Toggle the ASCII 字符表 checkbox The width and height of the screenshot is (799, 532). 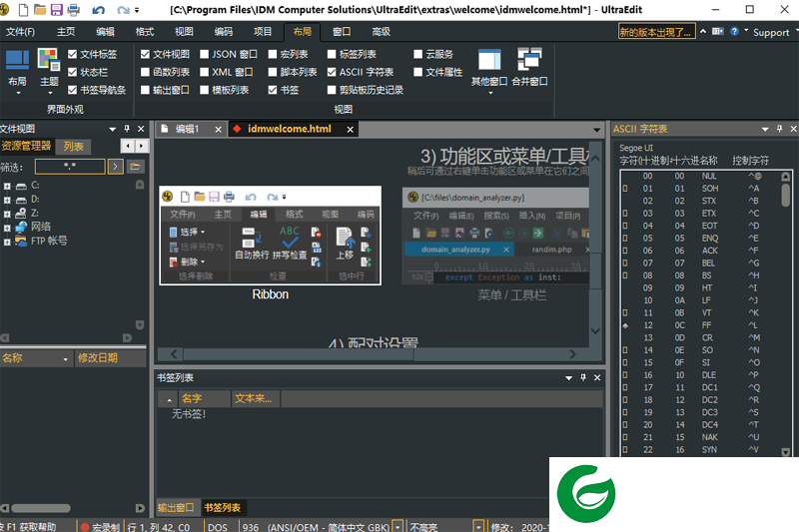coord(332,72)
